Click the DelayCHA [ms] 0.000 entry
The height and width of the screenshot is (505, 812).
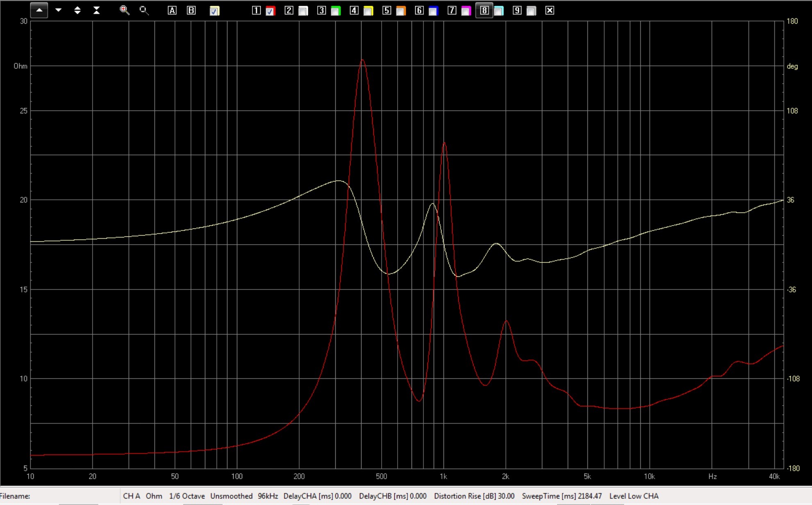point(318,496)
